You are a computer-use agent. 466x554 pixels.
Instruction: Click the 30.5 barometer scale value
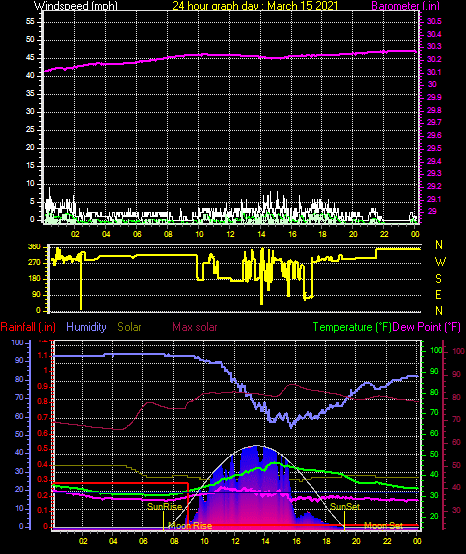click(x=434, y=22)
